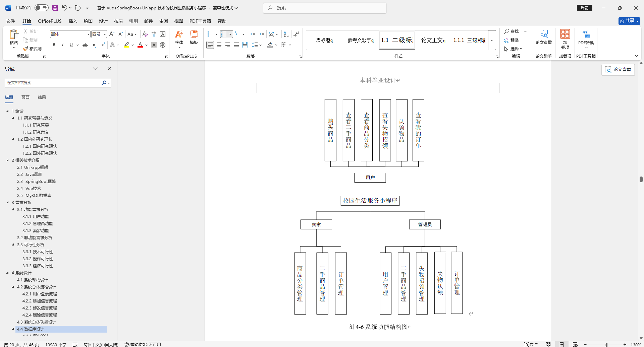Enable strikethrough formatting
The image size is (644, 347).
(x=85, y=45)
